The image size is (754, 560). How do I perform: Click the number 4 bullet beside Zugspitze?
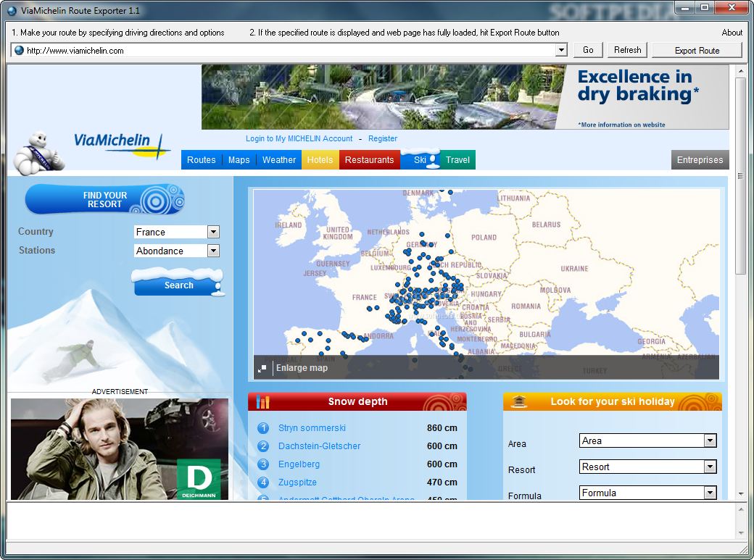click(x=263, y=482)
